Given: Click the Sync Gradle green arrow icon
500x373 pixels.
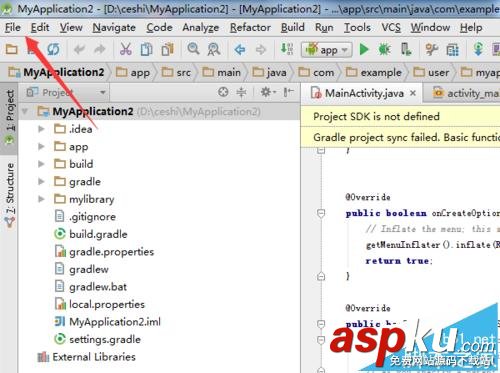Looking at the screenshot, I should pyautogui.click(x=478, y=49).
